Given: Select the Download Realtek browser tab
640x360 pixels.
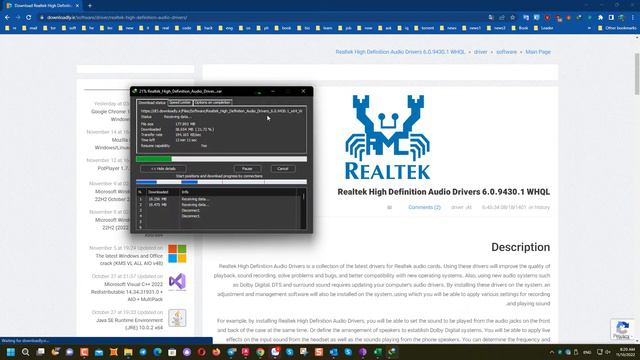Looking at the screenshot, I should click(42, 6).
